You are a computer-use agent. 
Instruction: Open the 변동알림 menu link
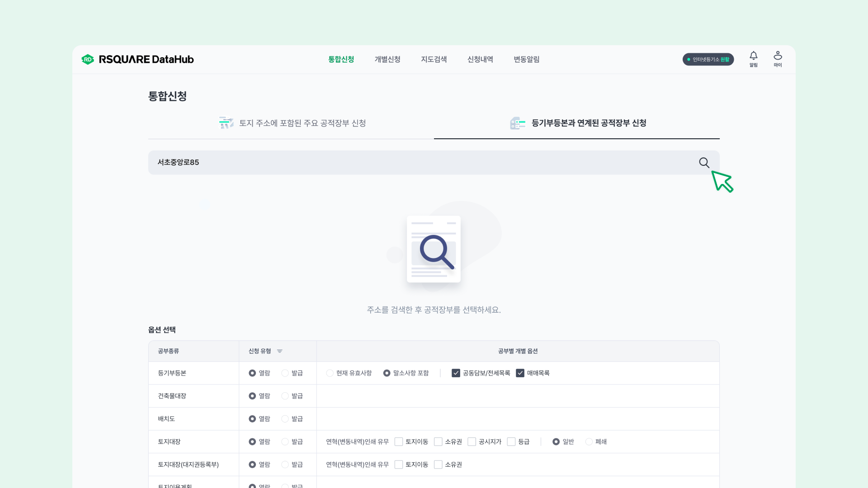[x=526, y=59]
